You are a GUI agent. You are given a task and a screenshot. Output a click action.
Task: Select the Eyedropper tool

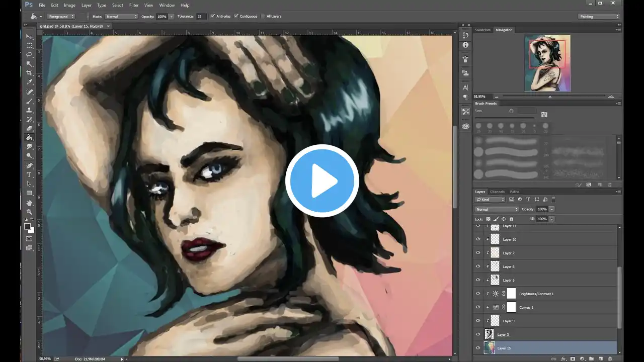click(x=29, y=82)
